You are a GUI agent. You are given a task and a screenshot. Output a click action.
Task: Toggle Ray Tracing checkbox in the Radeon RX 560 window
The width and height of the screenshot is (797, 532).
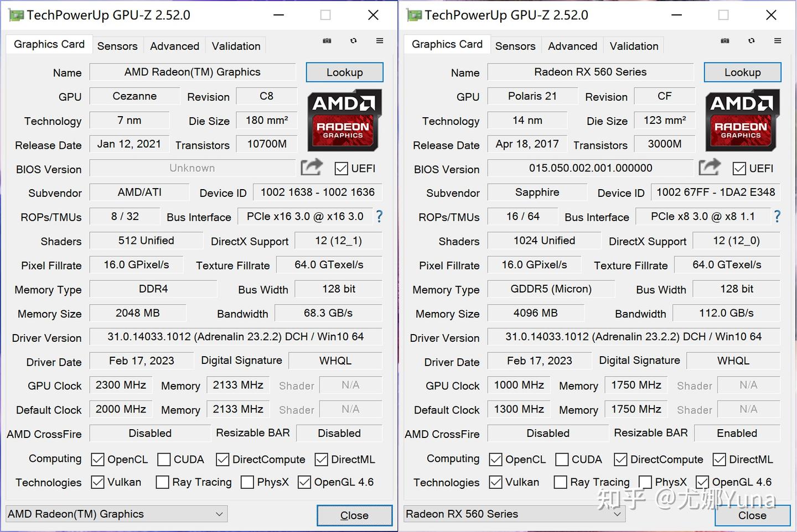pyautogui.click(x=560, y=482)
